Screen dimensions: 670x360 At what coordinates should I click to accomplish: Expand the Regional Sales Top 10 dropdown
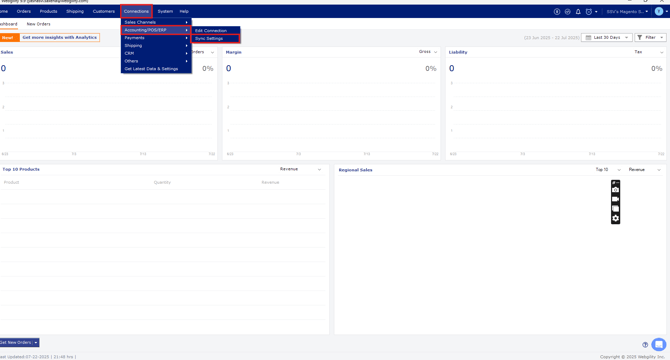coord(608,170)
